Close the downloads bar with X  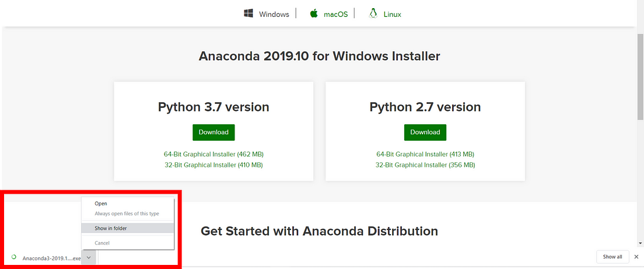tap(636, 257)
